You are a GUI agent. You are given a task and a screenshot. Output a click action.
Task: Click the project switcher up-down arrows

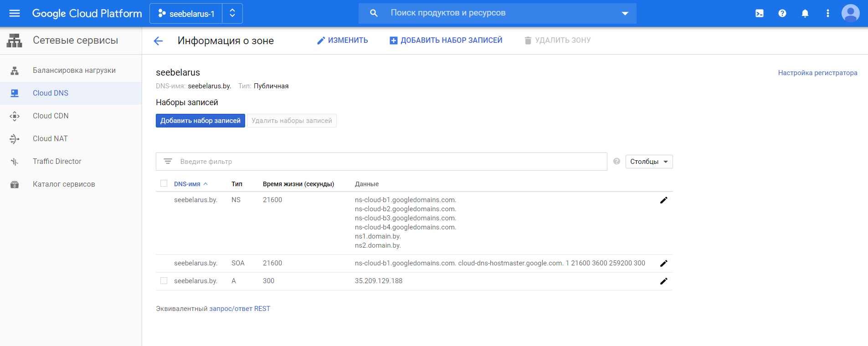232,14
